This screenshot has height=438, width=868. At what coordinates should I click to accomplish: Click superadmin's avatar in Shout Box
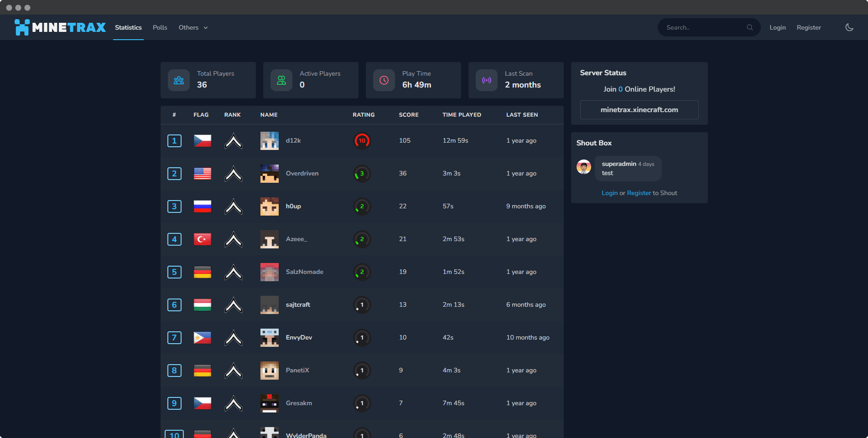click(584, 167)
